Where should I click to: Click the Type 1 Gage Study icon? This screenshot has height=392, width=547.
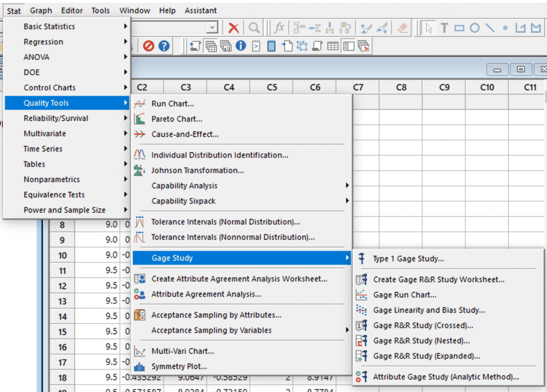pos(362,258)
